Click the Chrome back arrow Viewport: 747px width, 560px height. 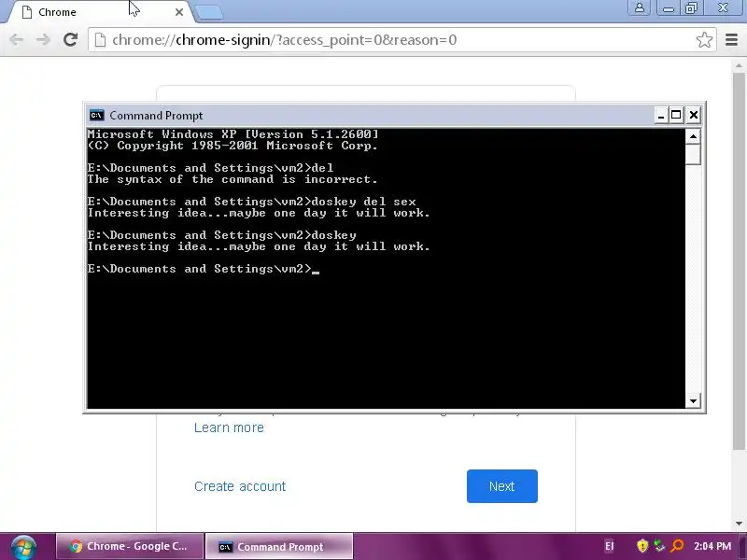(16, 39)
